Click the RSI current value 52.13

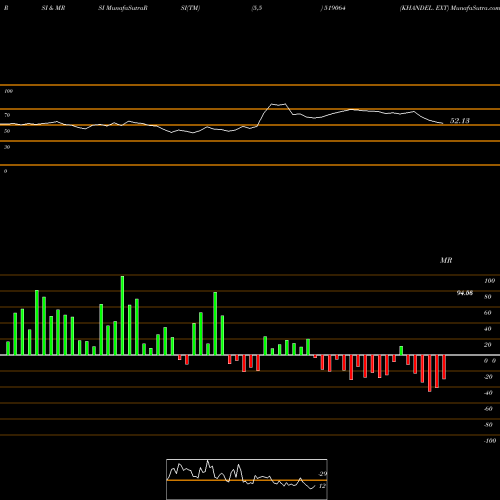pyautogui.click(x=460, y=121)
